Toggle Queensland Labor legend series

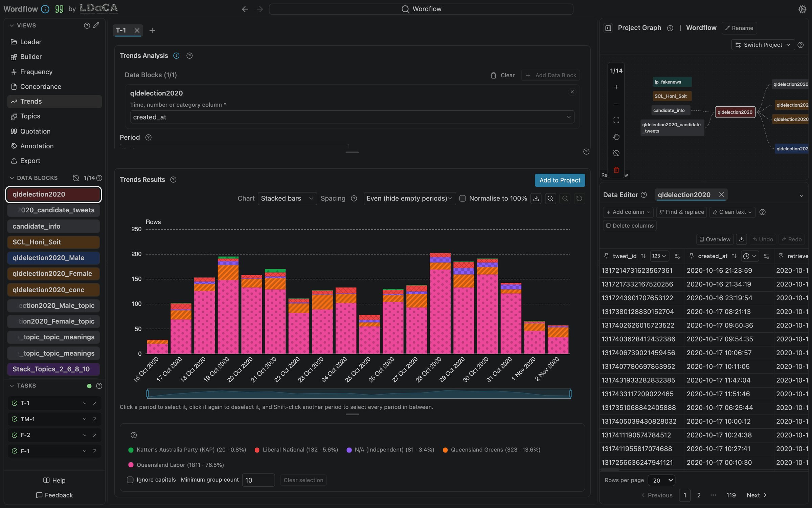tap(176, 465)
